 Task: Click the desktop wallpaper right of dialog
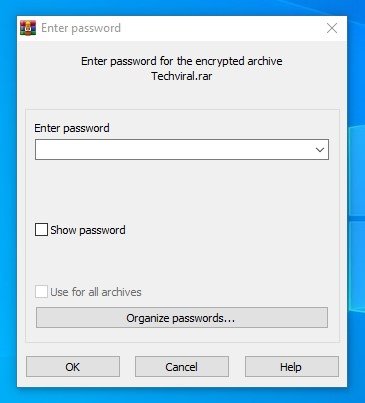(x=356, y=200)
